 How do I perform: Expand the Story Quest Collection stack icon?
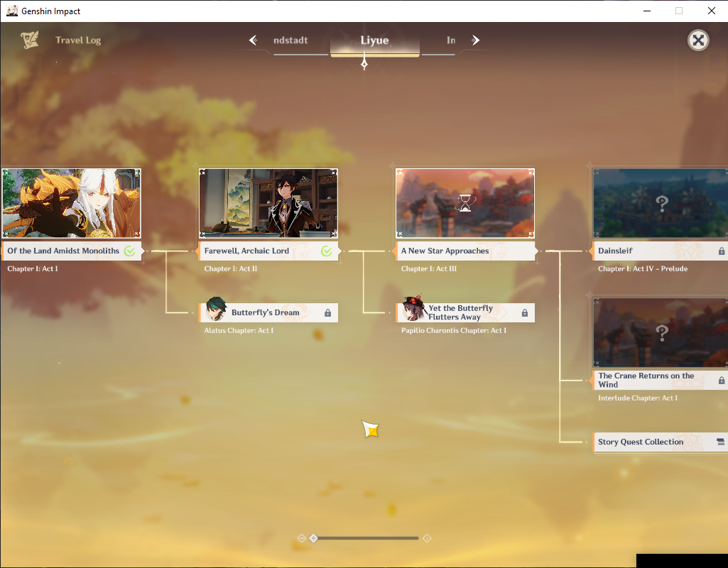[x=720, y=442]
